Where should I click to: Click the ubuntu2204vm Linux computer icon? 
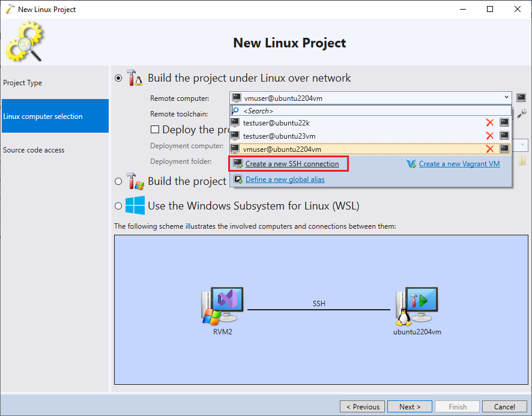point(417,306)
